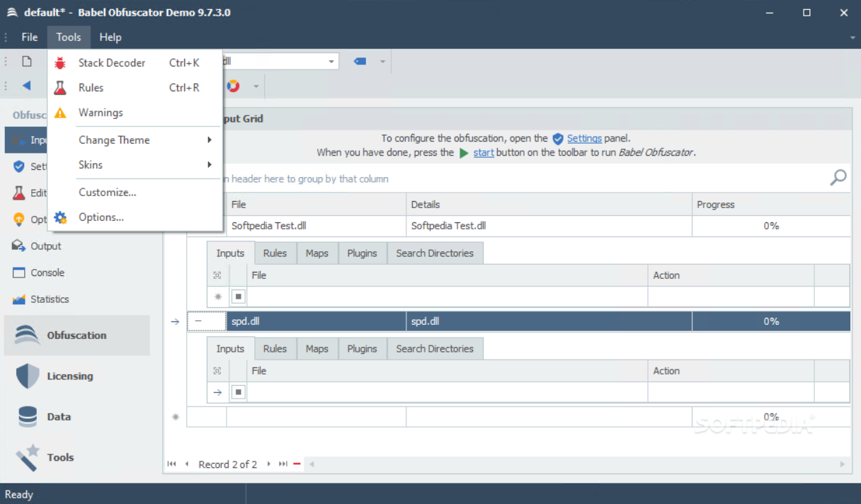Click the red flask Rules icon in menu

point(60,88)
